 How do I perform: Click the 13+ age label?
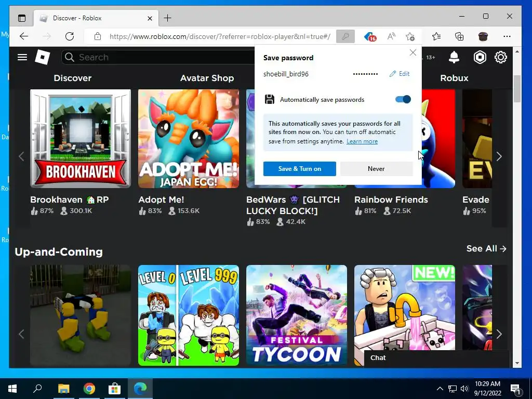click(431, 57)
